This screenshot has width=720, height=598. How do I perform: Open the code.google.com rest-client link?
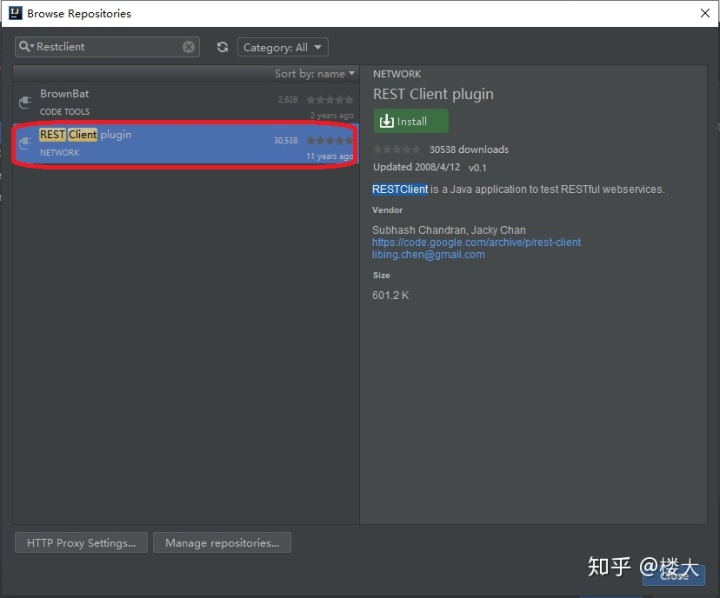(x=476, y=242)
